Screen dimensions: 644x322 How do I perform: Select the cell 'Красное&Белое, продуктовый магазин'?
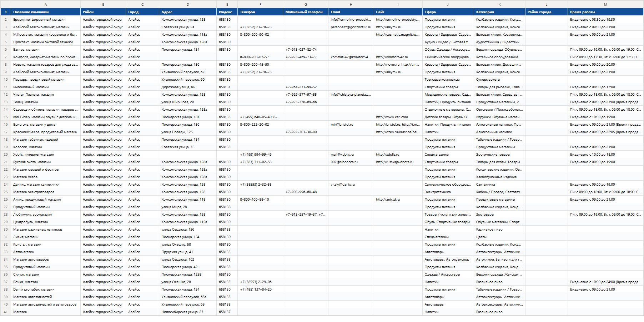[x=46, y=132]
